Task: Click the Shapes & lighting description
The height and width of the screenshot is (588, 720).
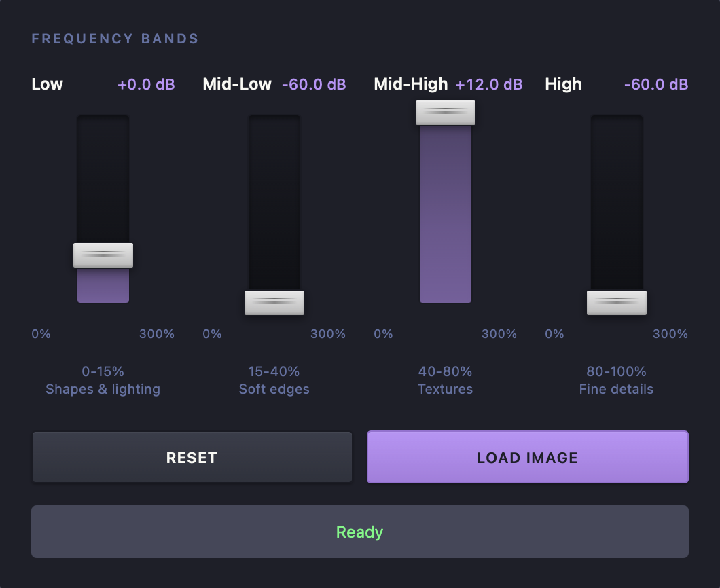Action: [x=103, y=389]
